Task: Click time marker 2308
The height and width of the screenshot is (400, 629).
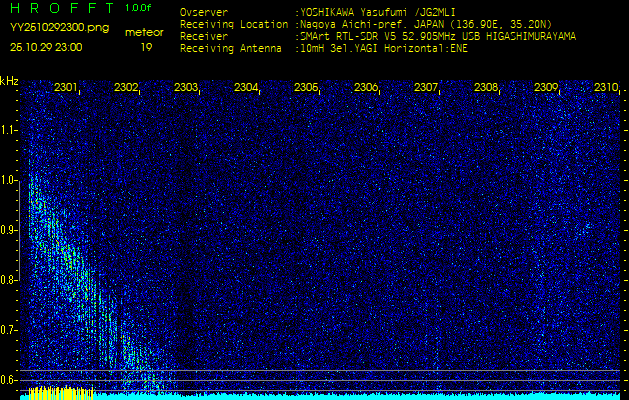Action: click(485, 87)
